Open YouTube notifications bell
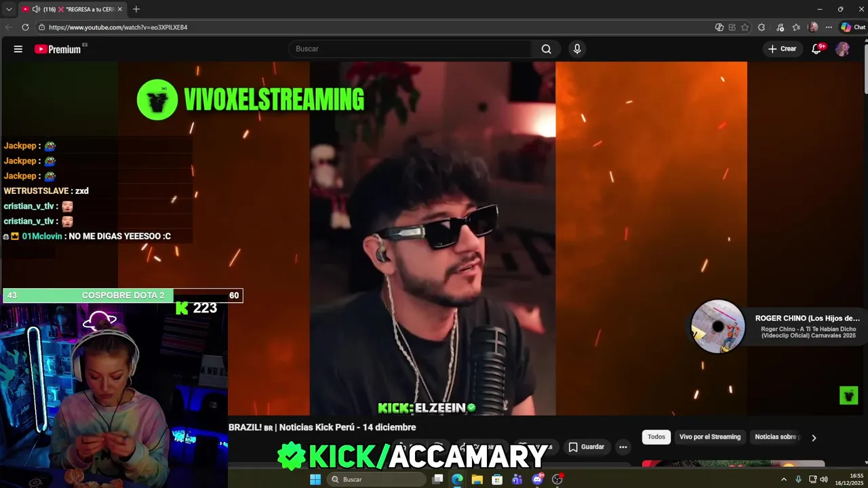868x488 pixels. (817, 49)
